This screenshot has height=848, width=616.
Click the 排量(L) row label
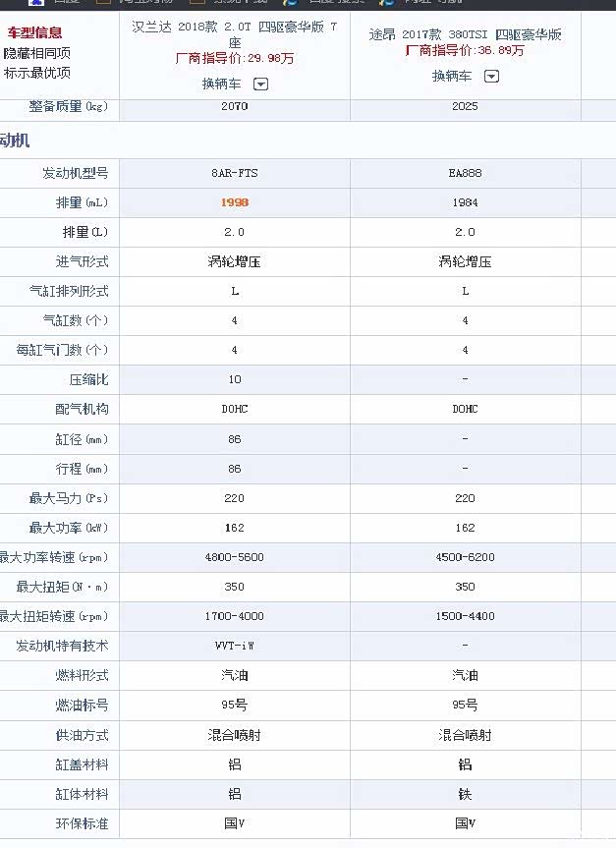pyautogui.click(x=85, y=232)
